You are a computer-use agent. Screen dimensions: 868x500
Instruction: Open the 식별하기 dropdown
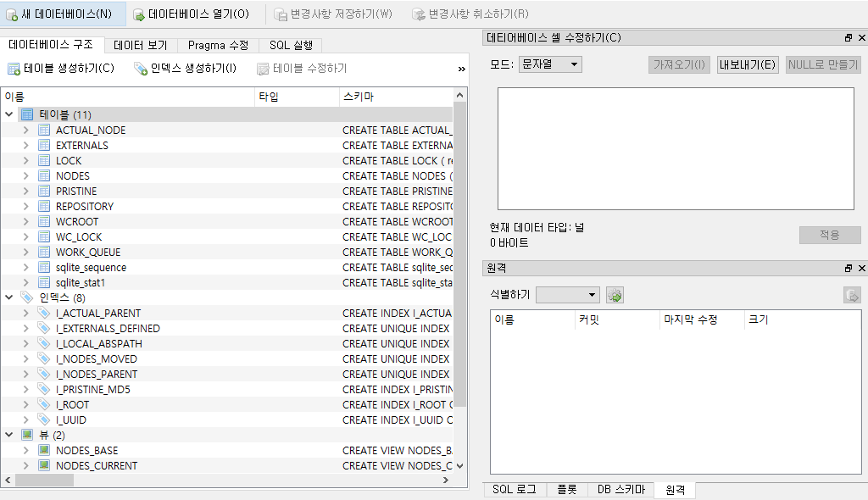tap(568, 295)
